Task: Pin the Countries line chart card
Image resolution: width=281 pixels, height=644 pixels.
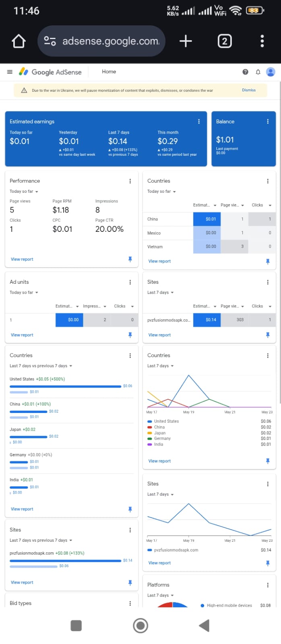Action: pyautogui.click(x=268, y=461)
